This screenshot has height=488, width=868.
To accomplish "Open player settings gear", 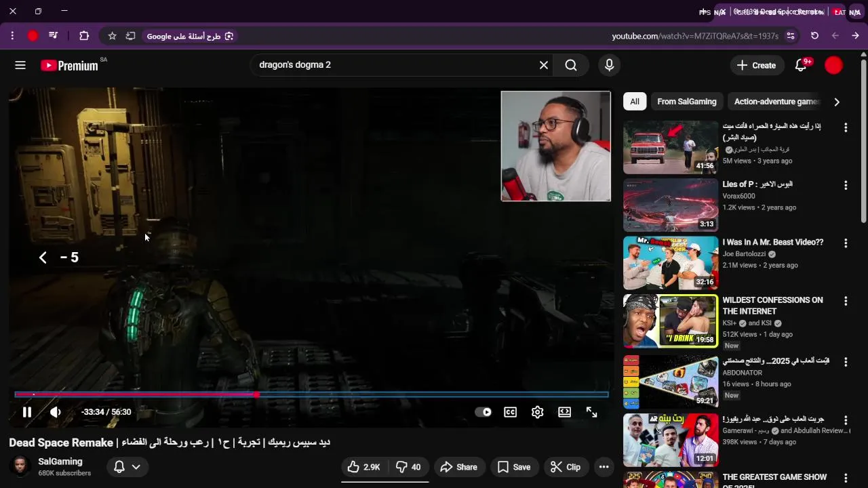I will [x=537, y=412].
